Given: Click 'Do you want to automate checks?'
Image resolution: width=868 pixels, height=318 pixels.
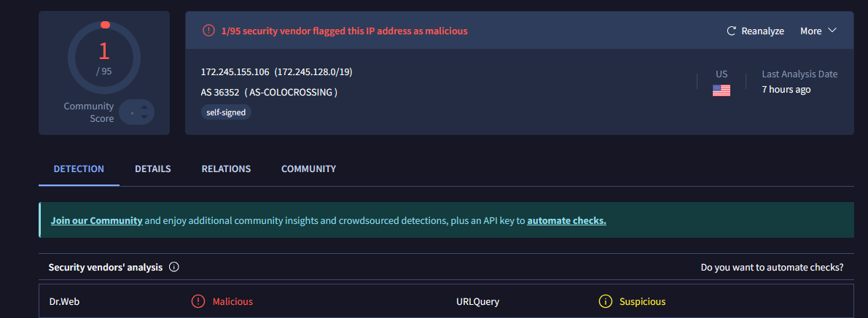Looking at the screenshot, I should click(772, 267).
